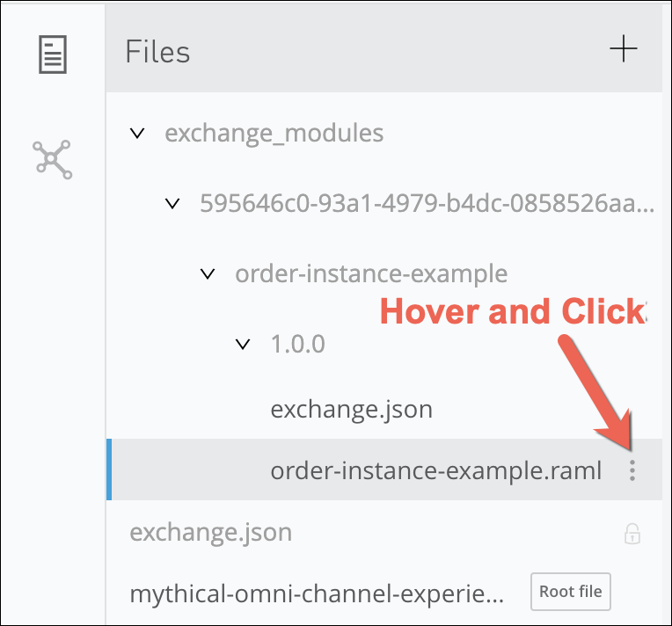Click the Files panel header title
This screenshot has width=672, height=626.
click(157, 52)
